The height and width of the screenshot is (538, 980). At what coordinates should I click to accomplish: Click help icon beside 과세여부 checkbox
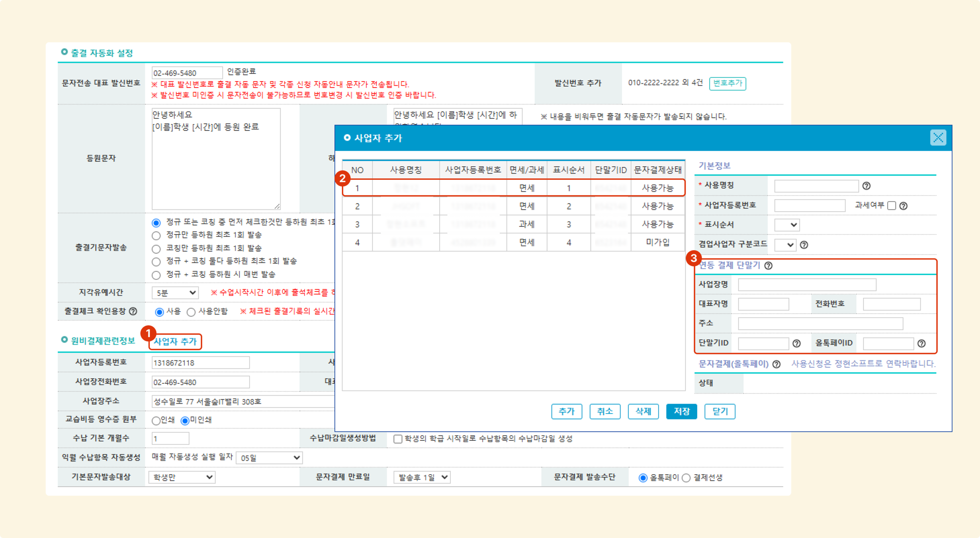(903, 206)
